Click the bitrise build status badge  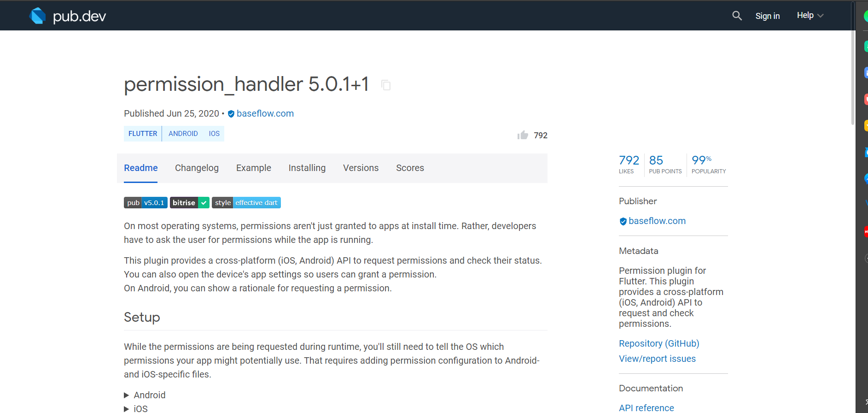coord(190,203)
